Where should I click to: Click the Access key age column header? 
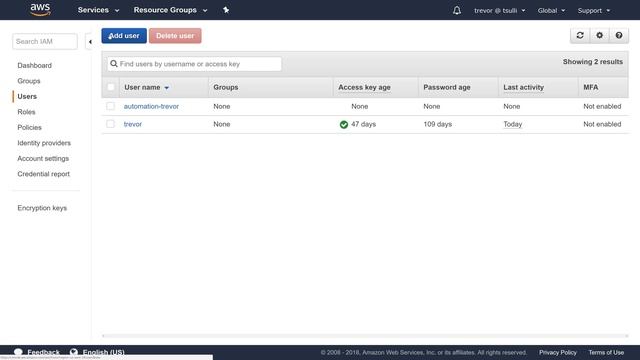click(x=364, y=87)
